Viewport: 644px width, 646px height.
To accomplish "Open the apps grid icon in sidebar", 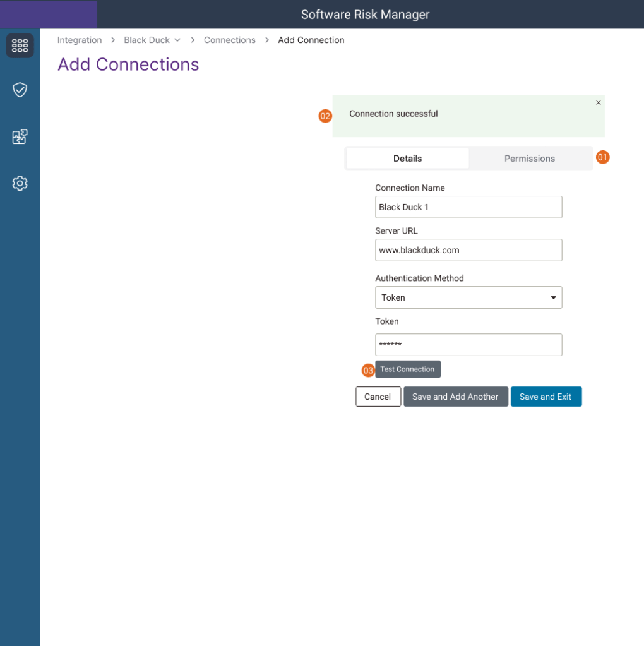I will click(20, 45).
